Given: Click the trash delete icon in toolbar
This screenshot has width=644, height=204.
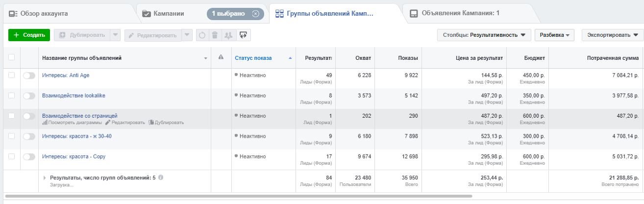Looking at the screenshot, I should pos(215,35).
